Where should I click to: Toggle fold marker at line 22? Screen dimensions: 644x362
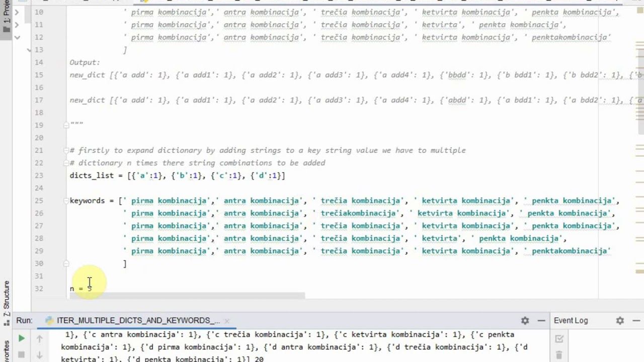(66, 162)
